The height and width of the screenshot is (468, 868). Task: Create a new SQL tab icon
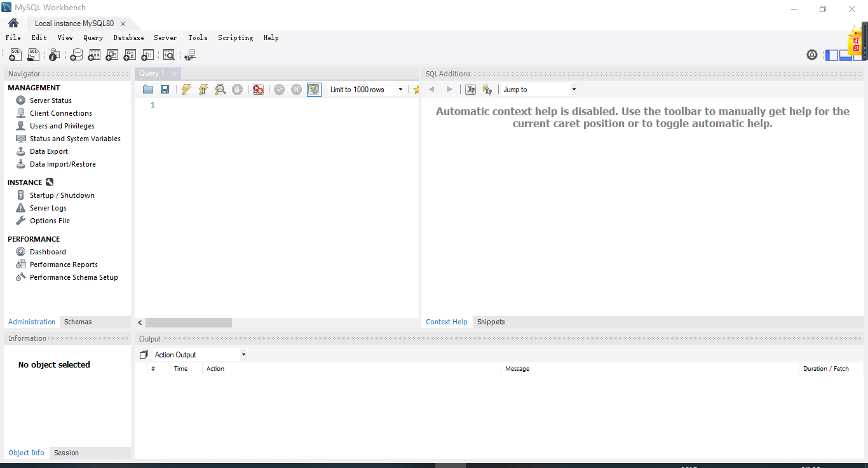coord(15,55)
